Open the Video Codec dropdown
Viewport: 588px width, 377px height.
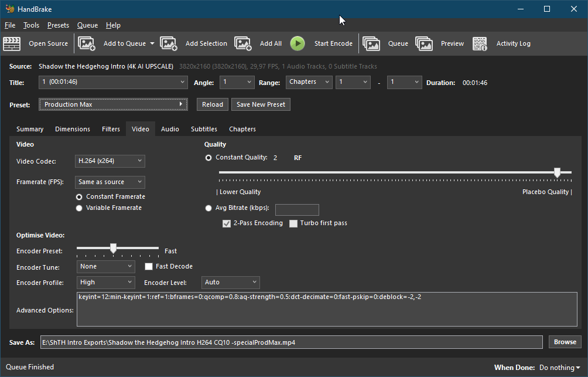pos(109,161)
